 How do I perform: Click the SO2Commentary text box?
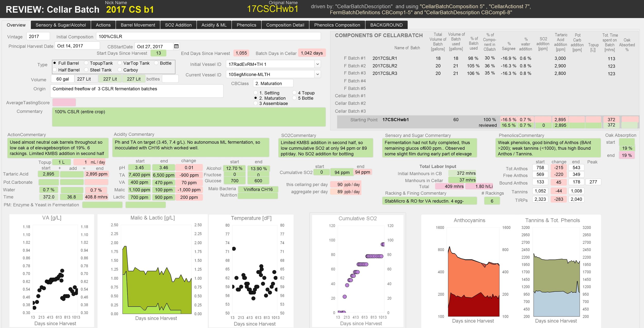click(x=326, y=148)
